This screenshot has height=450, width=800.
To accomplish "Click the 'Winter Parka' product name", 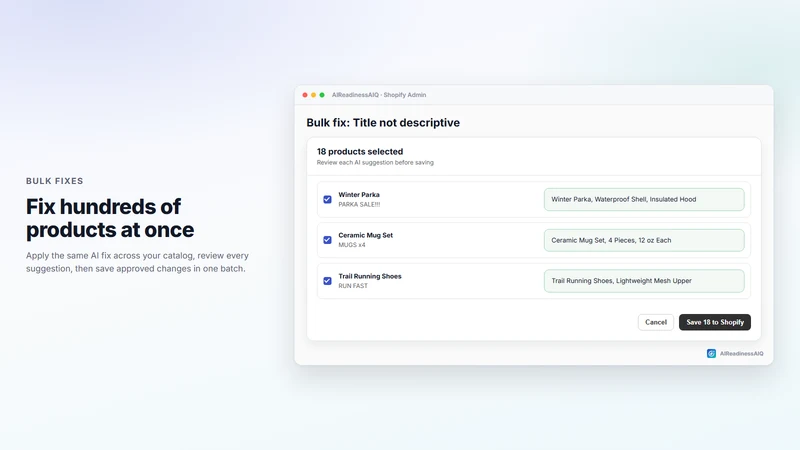I will 359,194.
